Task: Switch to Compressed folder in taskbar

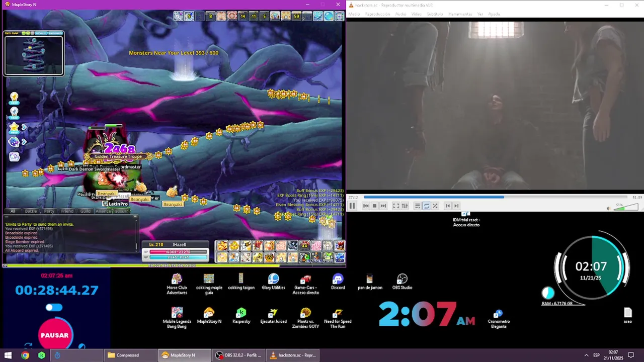Action: (x=130, y=355)
